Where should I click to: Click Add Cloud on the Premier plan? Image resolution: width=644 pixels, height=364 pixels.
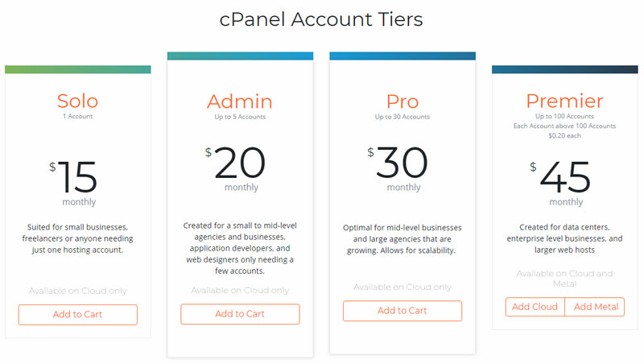click(x=535, y=307)
